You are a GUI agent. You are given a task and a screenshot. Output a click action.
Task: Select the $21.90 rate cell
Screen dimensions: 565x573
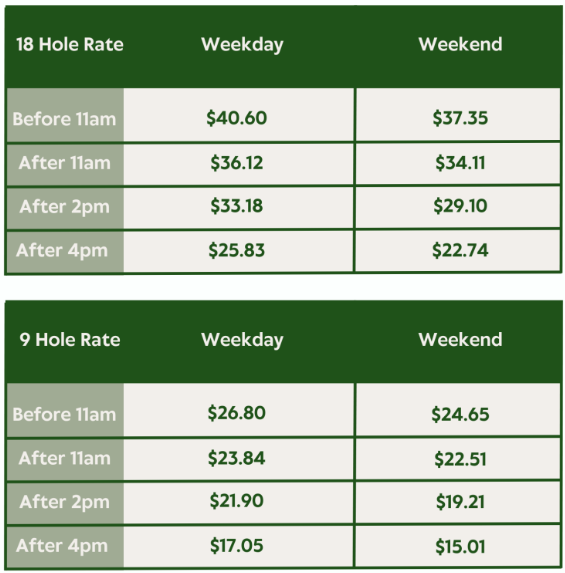237,501
